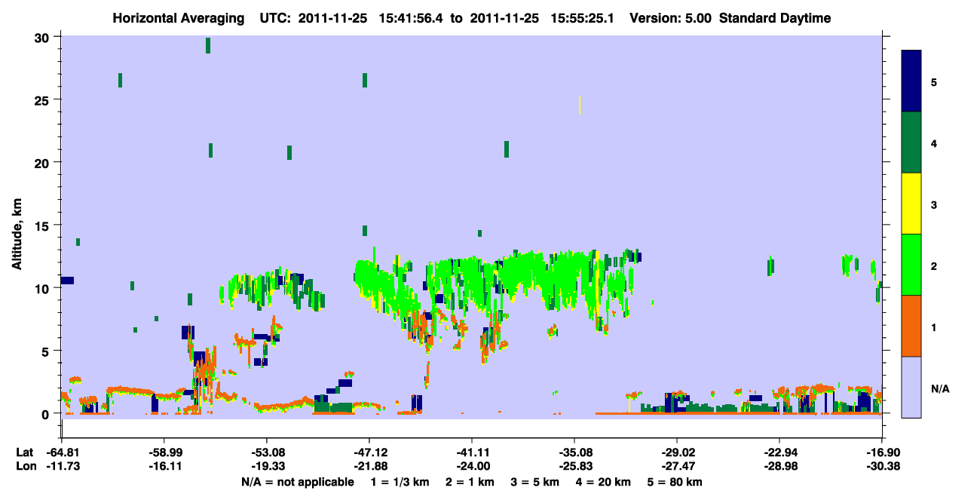Click latitude value '-35.08'
980x503 pixels.
(574, 452)
